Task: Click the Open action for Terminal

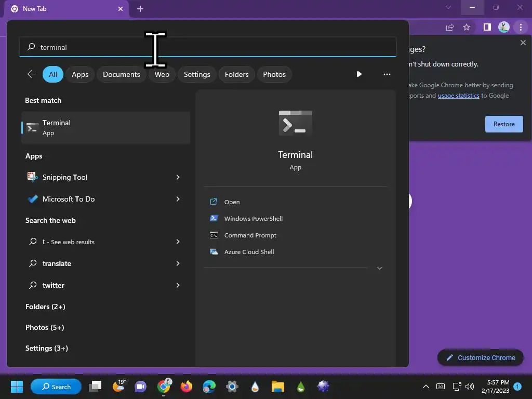Action: pyautogui.click(x=232, y=202)
